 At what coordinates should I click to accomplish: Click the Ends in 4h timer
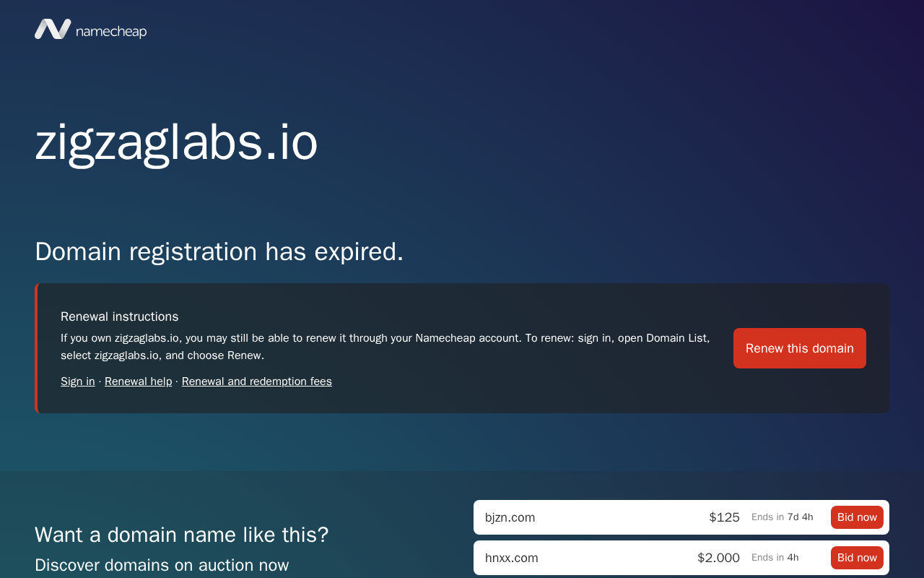click(x=775, y=558)
